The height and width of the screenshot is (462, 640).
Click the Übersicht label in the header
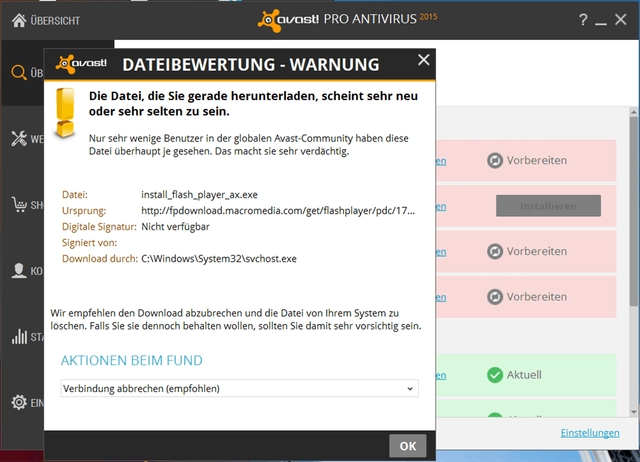55,20
